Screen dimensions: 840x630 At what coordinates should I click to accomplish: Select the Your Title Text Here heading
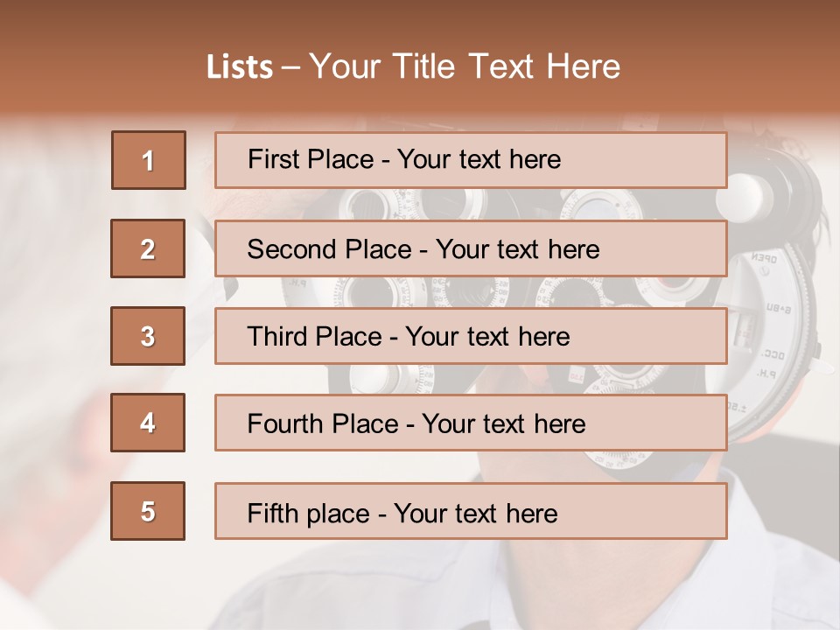(x=465, y=66)
